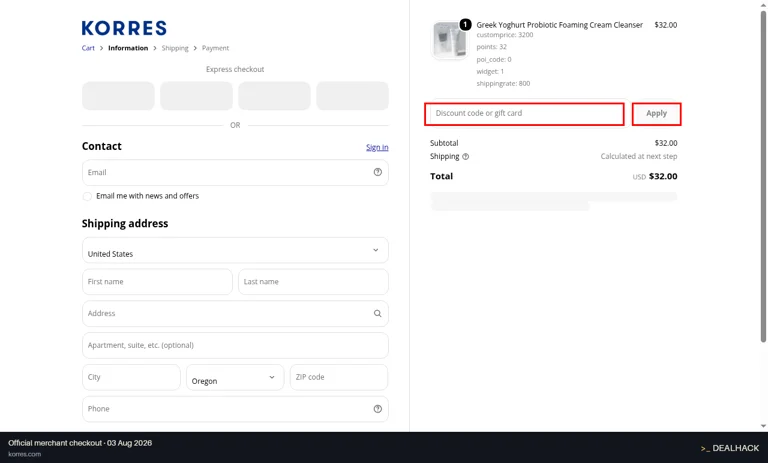This screenshot has height=463, width=768.
Task: Click the second express checkout button
Action: pyautogui.click(x=196, y=96)
